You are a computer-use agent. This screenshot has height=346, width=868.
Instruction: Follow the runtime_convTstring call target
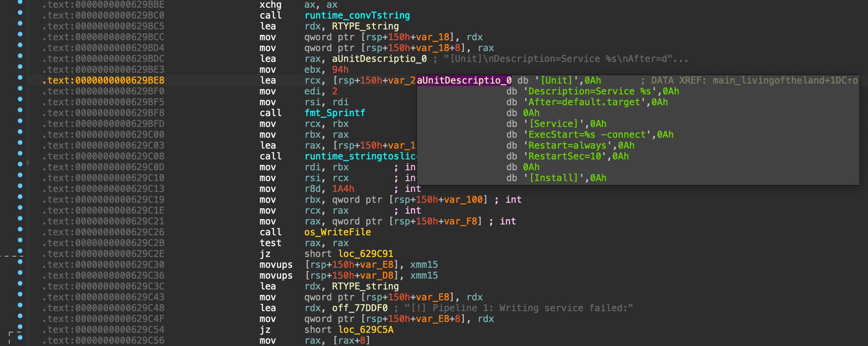(x=357, y=15)
